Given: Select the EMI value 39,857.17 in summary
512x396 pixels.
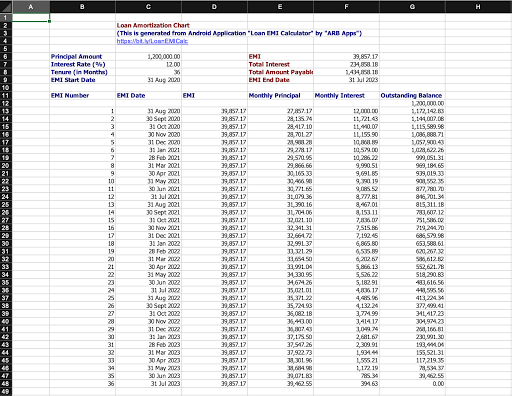Looking at the screenshot, I should click(346, 57).
